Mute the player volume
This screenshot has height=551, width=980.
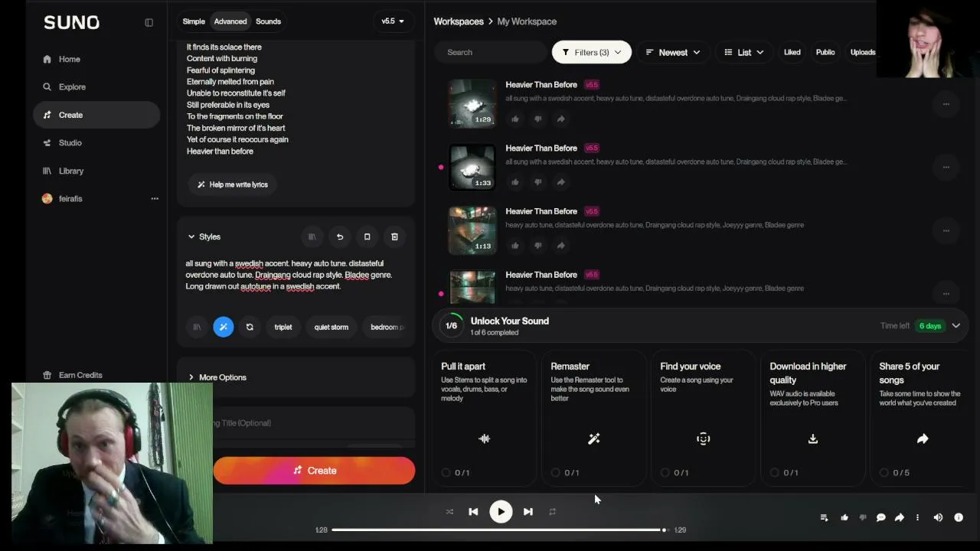pyautogui.click(x=938, y=518)
